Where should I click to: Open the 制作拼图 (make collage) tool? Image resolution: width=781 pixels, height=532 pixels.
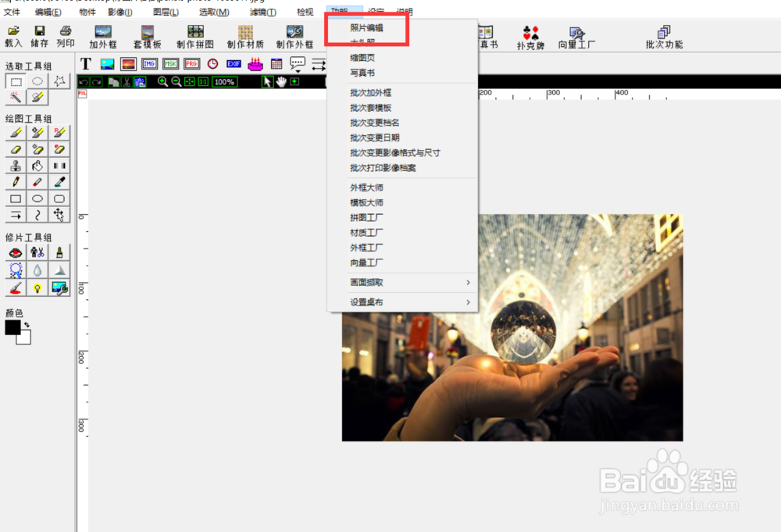coord(195,37)
